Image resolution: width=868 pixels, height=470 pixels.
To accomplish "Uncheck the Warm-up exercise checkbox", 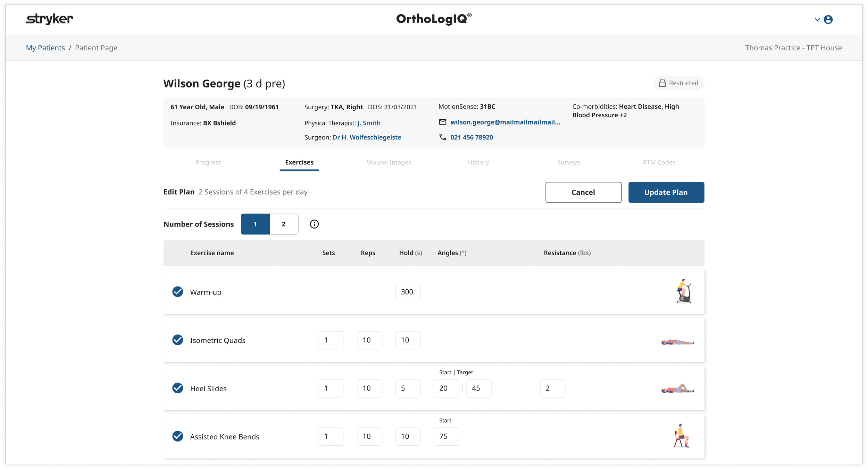I will 178,292.
